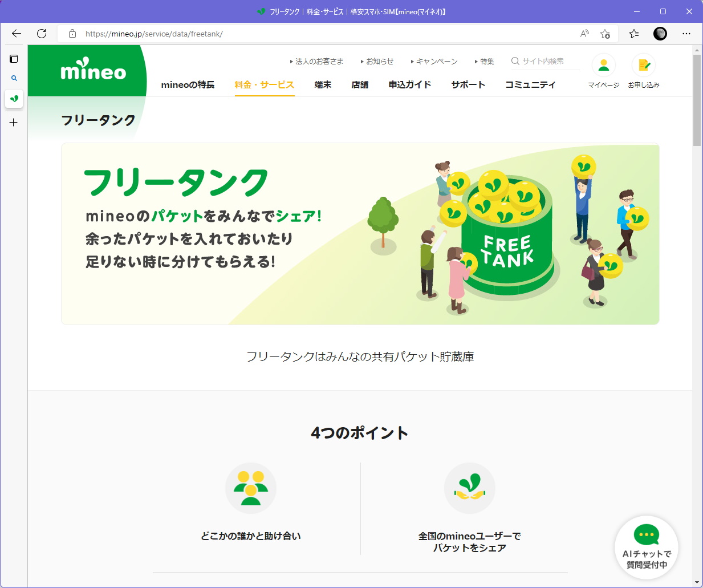The image size is (703, 588).
Task: Add page to favorites with the star icon
Action: pos(606,34)
